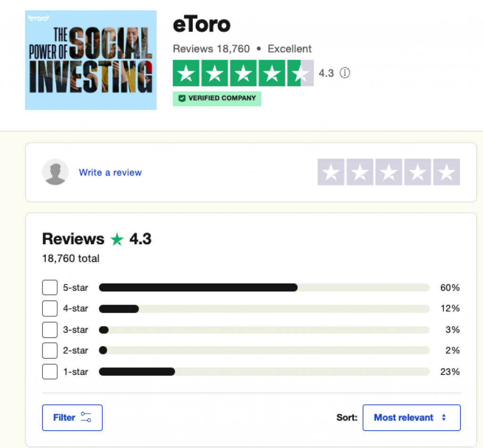Tick the 2-star filter checkbox

pyautogui.click(x=50, y=350)
